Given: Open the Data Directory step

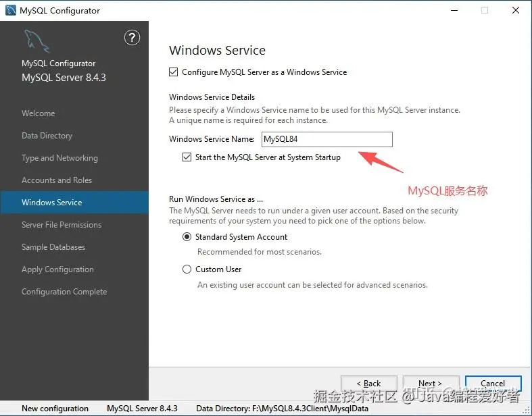Looking at the screenshot, I should coord(47,136).
